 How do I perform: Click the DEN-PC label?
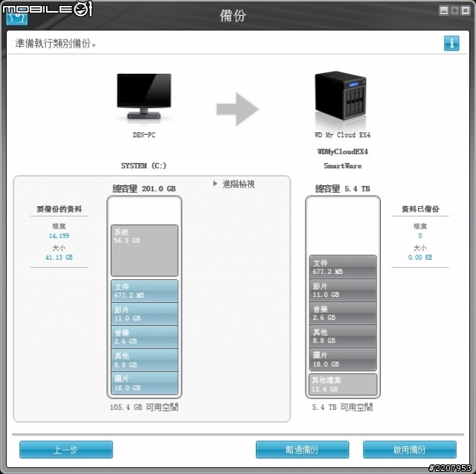pos(144,135)
